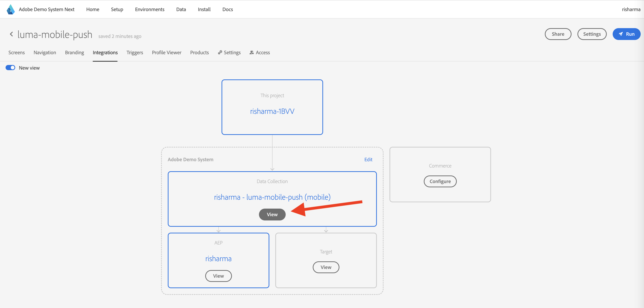Open risharma - luma-mobile-push (mobile) link
This screenshot has height=308, width=644.
click(272, 197)
